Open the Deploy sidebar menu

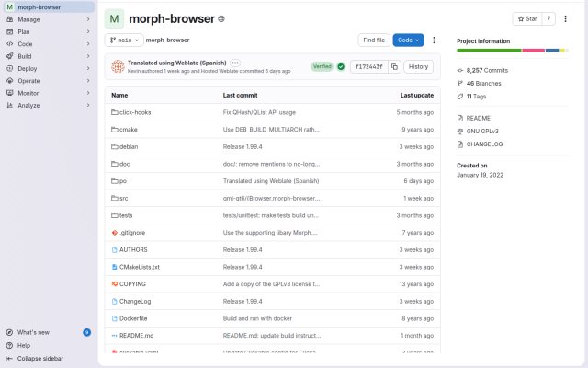point(49,69)
